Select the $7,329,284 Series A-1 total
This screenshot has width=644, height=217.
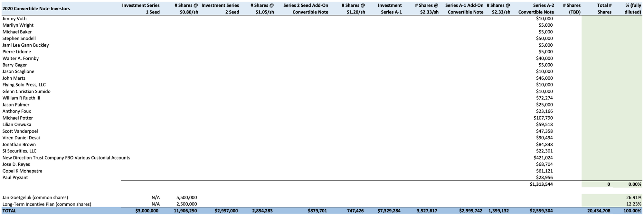[389, 211]
